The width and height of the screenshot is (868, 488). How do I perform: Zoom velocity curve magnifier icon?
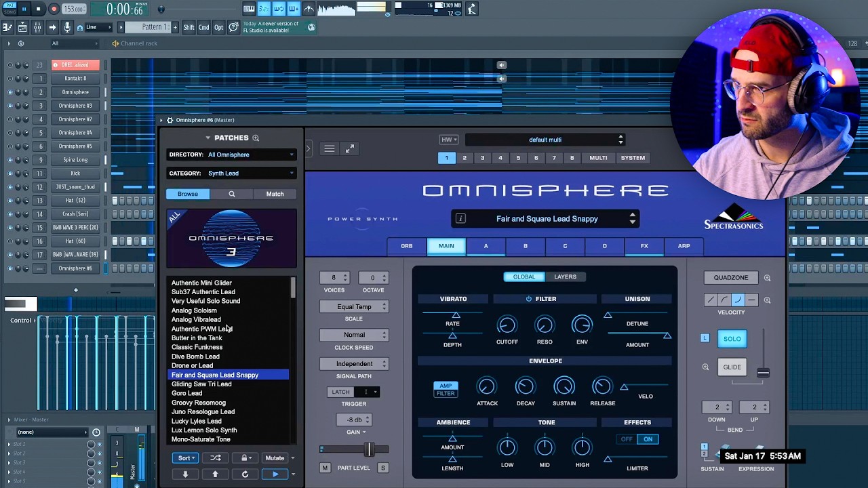coord(767,300)
